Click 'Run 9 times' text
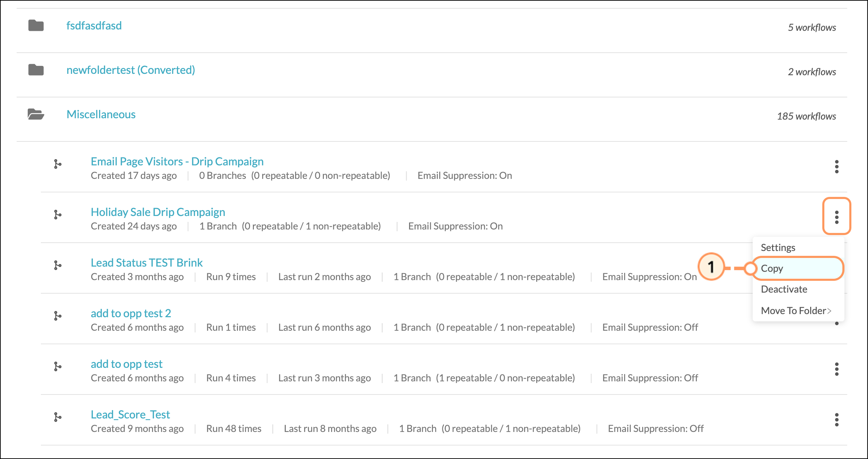Viewport: 868px width, 459px height. (x=231, y=277)
